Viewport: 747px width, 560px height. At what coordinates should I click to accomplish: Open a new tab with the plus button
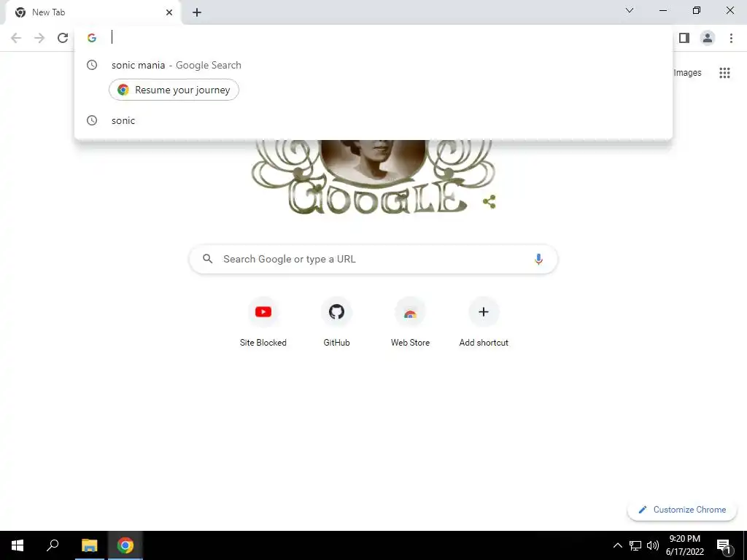tap(197, 12)
